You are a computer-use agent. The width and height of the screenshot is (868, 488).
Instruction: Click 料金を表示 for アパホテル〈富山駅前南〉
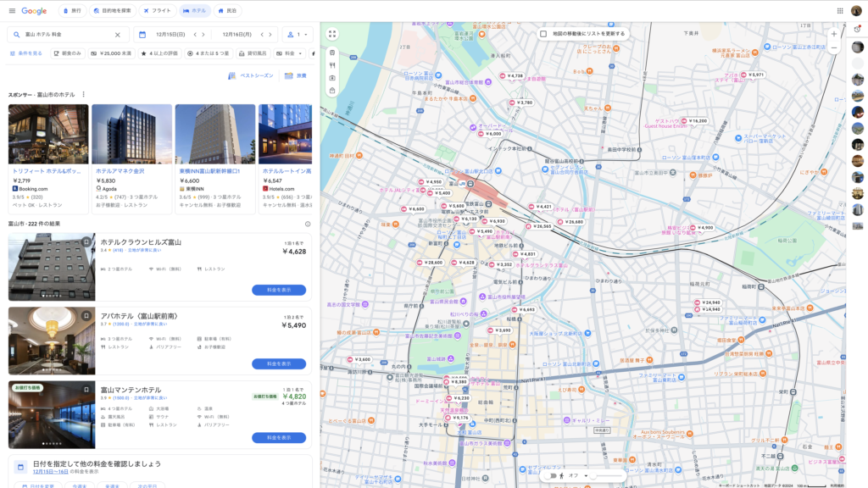[x=279, y=363]
